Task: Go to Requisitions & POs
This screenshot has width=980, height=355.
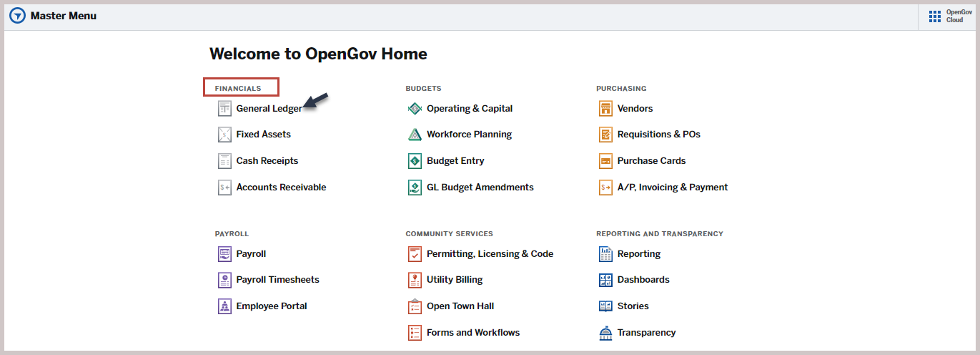Action: pyautogui.click(x=659, y=135)
